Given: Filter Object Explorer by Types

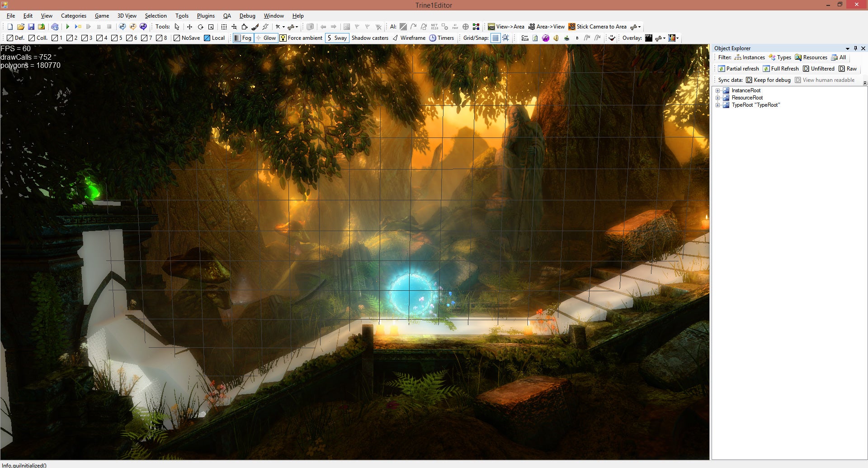Looking at the screenshot, I should [780, 57].
